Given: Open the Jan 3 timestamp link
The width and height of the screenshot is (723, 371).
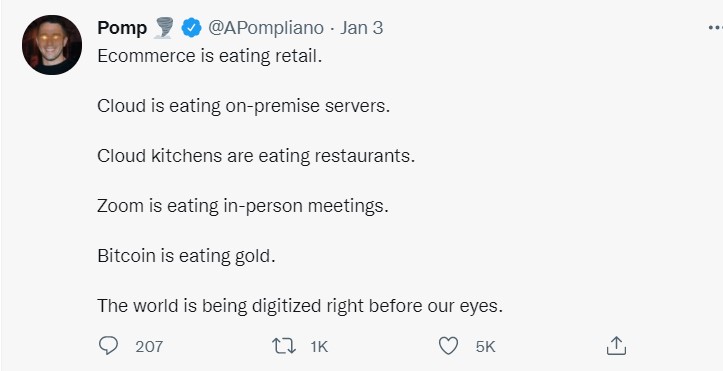Looking at the screenshot, I should [362, 28].
